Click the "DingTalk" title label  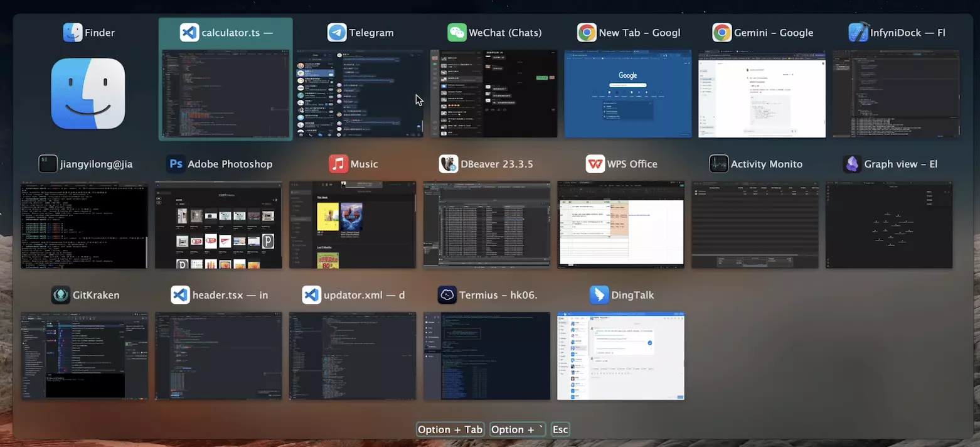(x=632, y=295)
